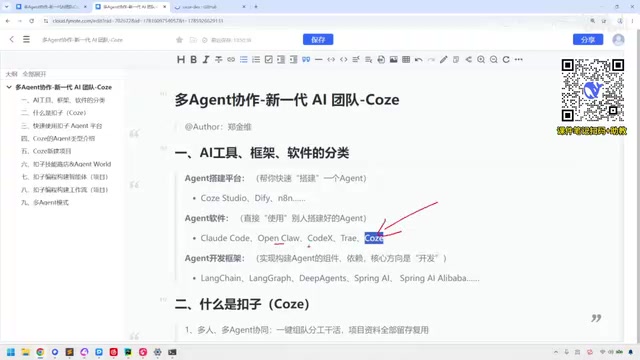Screen dimensions: 640x360
Task: Click the blue 分享 share button
Action: (588, 40)
